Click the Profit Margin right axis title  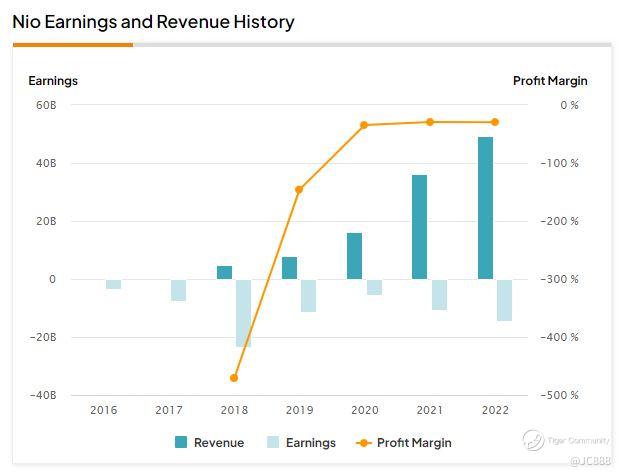[x=550, y=81]
